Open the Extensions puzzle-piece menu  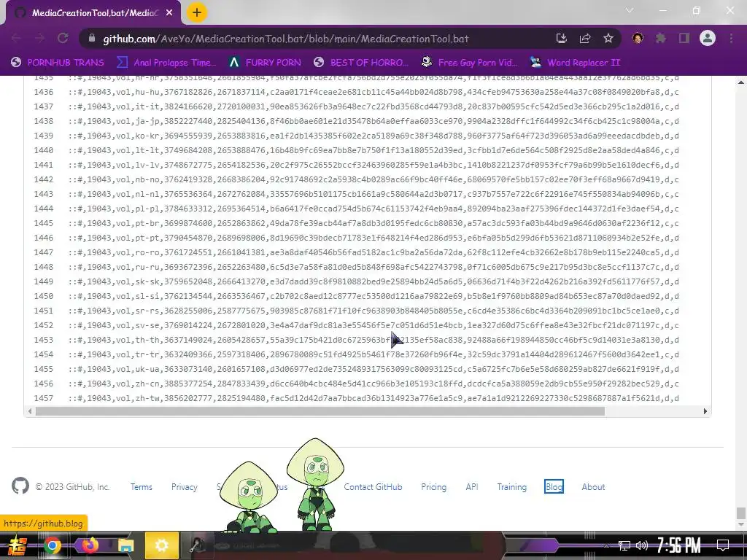(x=661, y=39)
